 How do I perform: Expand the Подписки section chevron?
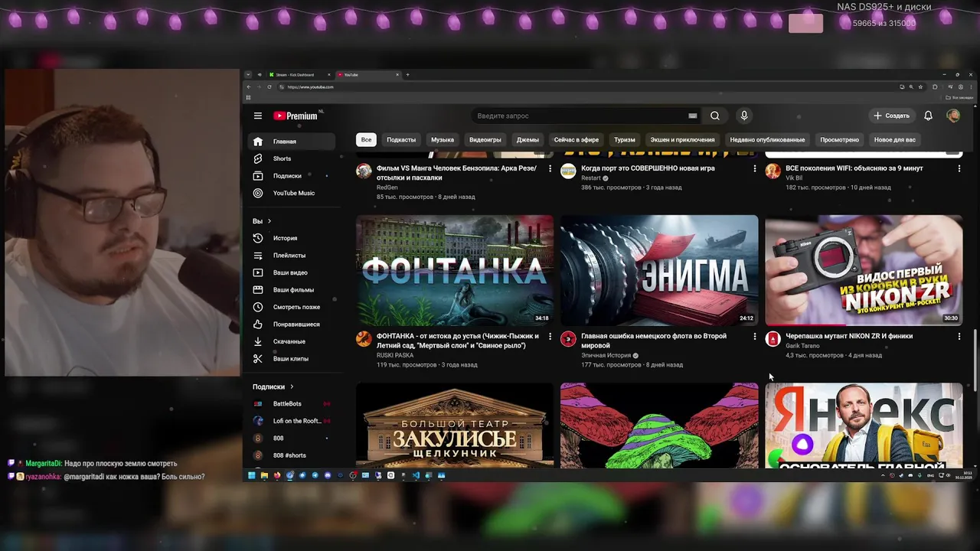pos(292,387)
